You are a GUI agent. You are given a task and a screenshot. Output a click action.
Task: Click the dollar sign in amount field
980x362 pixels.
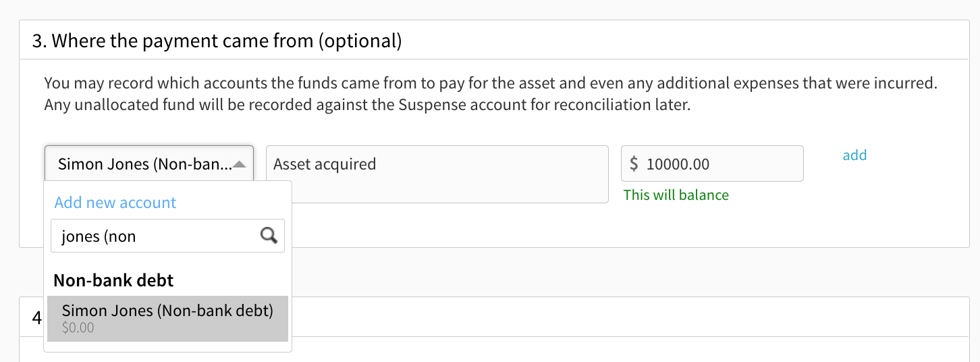(634, 163)
